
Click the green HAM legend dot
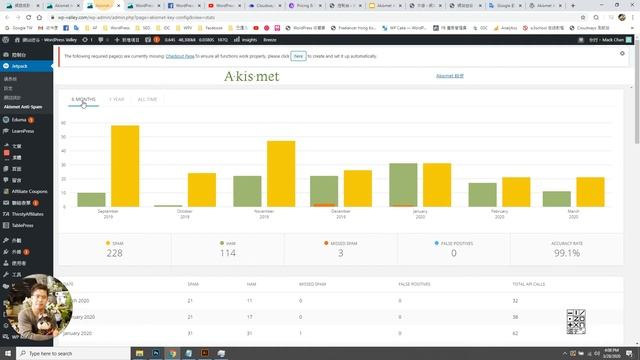222,243
